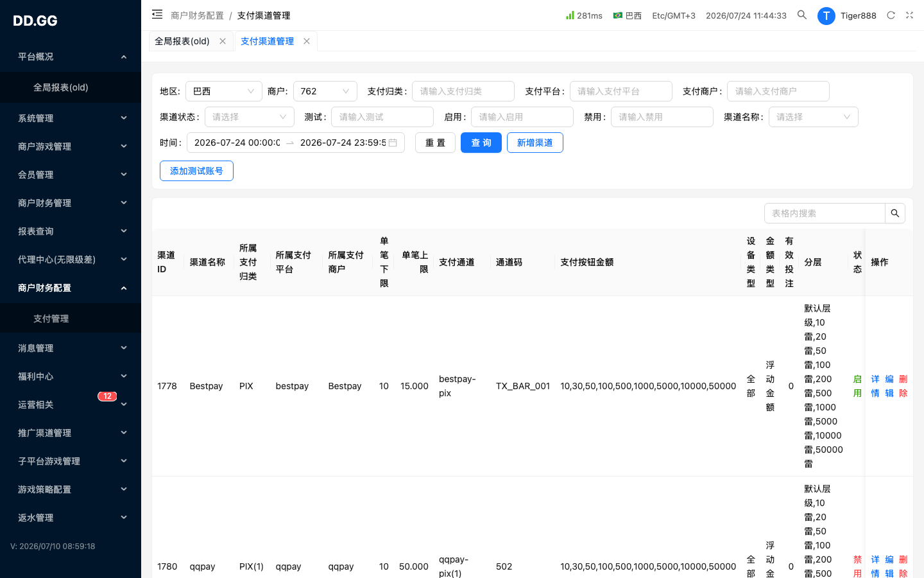The width and height of the screenshot is (924, 578).
Task: Collapse the 商户财务配置 sidebar menu
Action: 71,288
